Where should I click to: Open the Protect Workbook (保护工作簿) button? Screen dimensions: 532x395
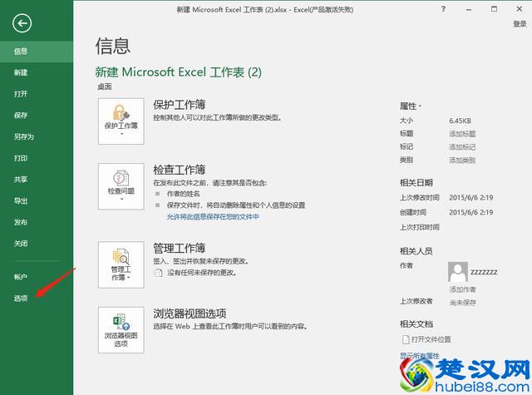pos(121,121)
